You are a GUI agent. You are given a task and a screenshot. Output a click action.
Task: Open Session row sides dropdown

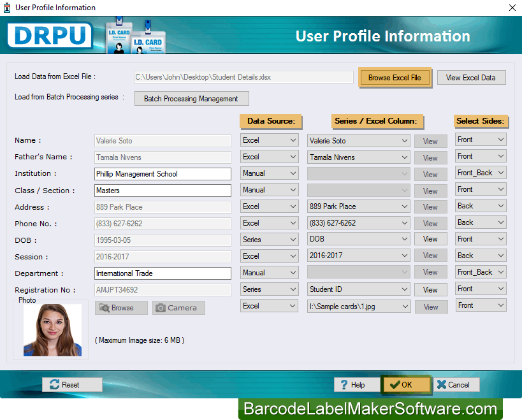point(481,256)
